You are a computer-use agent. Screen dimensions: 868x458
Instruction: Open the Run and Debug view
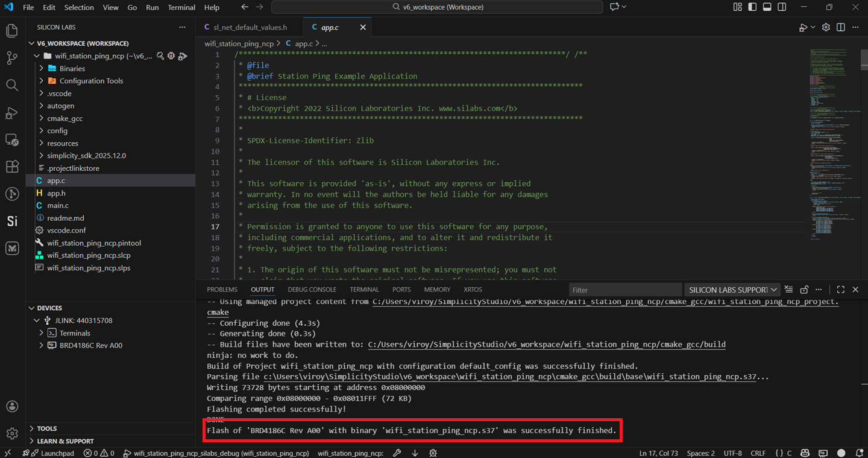point(11,113)
